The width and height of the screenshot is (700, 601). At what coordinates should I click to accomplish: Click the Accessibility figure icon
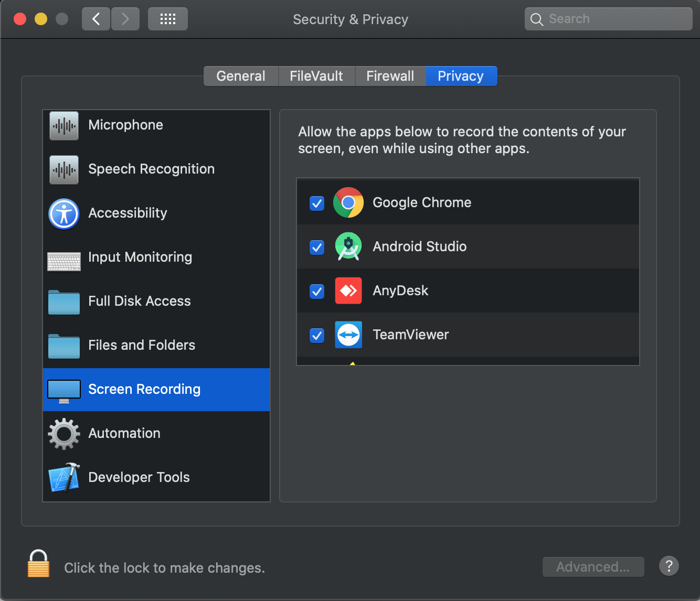[64, 213]
